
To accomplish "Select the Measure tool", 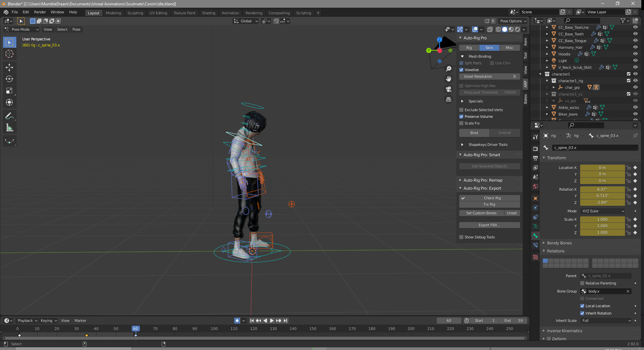I will [9, 128].
